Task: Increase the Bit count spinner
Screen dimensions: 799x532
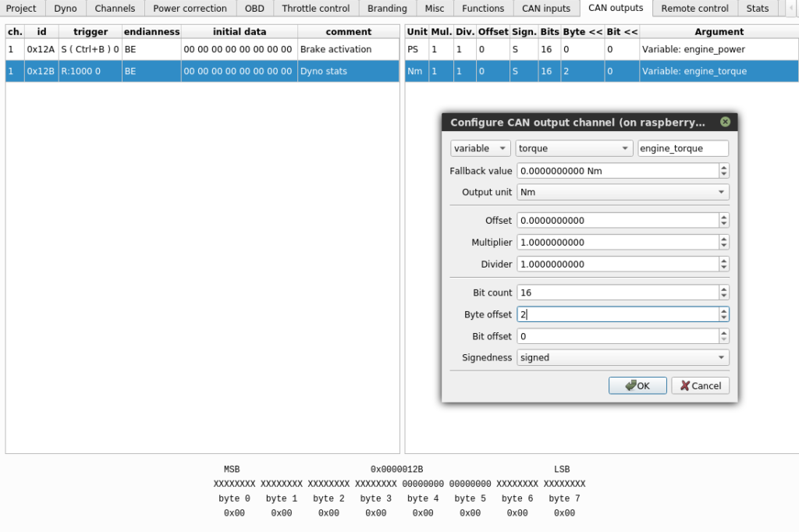Action: point(723,289)
